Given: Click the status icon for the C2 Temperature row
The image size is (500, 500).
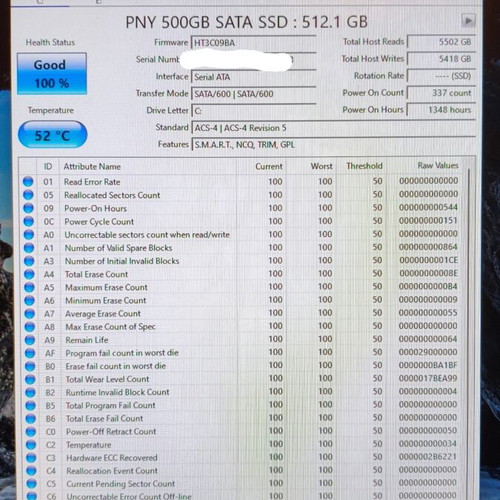Looking at the screenshot, I should [31, 445].
